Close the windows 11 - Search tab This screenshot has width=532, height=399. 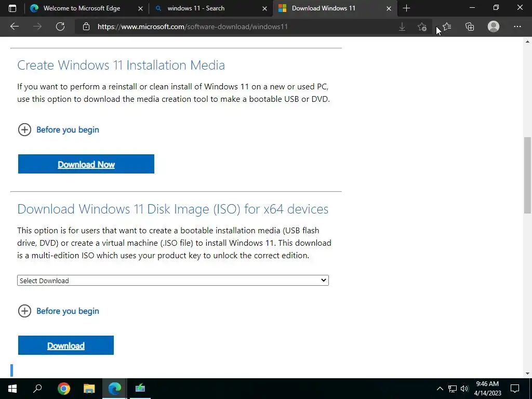pyautogui.click(x=264, y=8)
